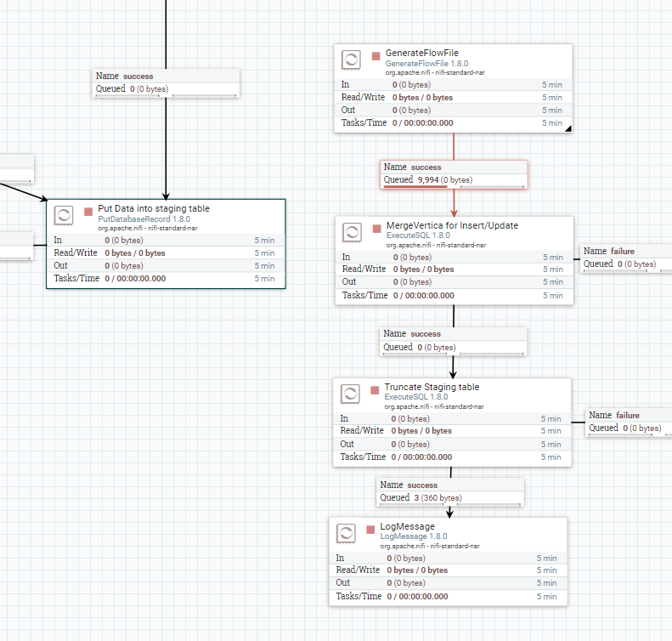The height and width of the screenshot is (641, 672).
Task: Click the stopped status square on GenerateFlowFile
Action: click(376, 56)
